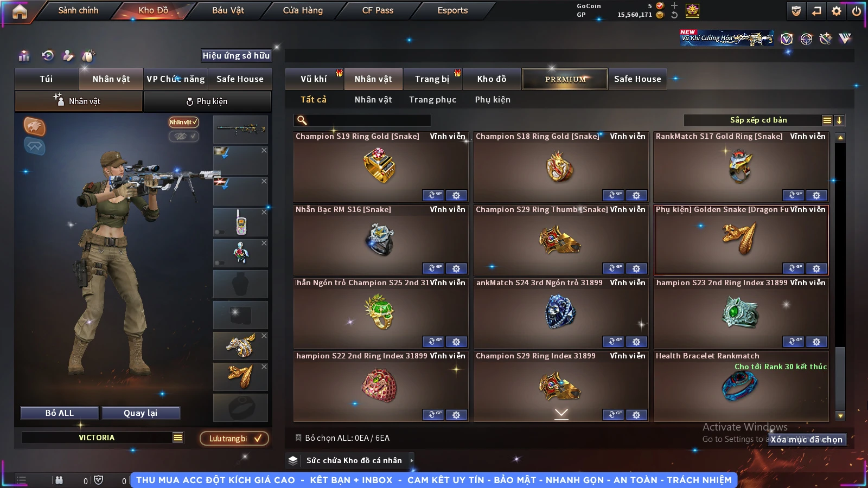Screen dimensions: 868x488
Task: Expand Sức chứa Kho đồ cá nhân
Action: click(412, 460)
